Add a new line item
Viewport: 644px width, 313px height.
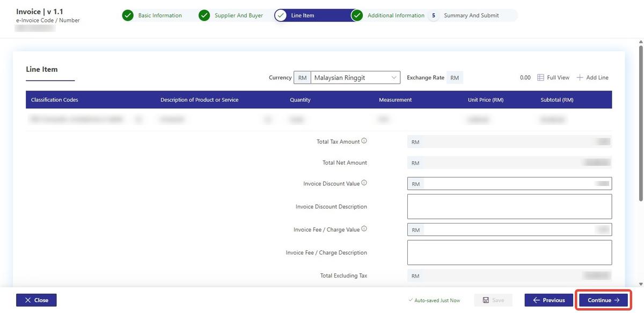pyautogui.click(x=592, y=78)
